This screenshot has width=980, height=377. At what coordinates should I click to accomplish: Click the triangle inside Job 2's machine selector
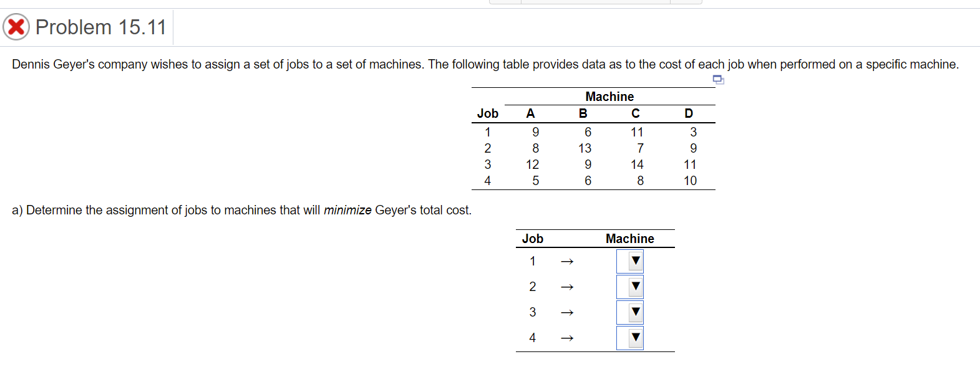[x=634, y=287]
